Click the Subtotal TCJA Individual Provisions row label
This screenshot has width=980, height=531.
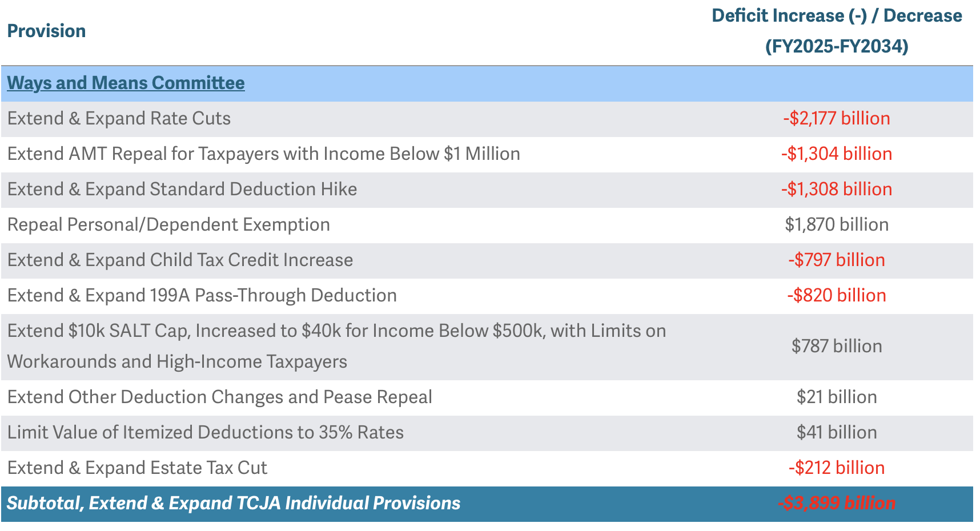234,504
